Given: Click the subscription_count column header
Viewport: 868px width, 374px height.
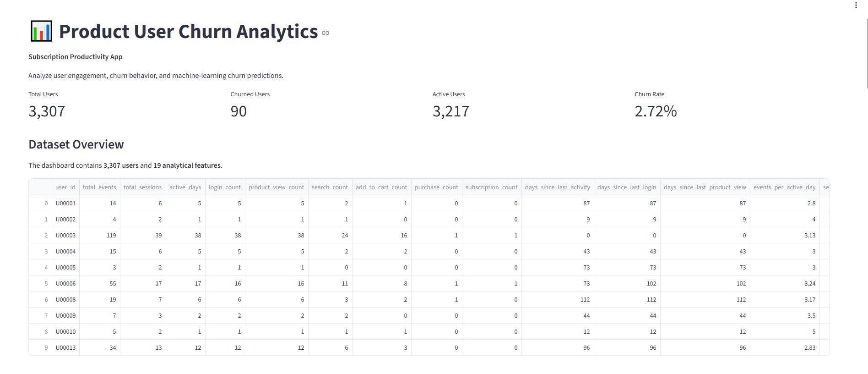Looking at the screenshot, I should pos(492,187).
